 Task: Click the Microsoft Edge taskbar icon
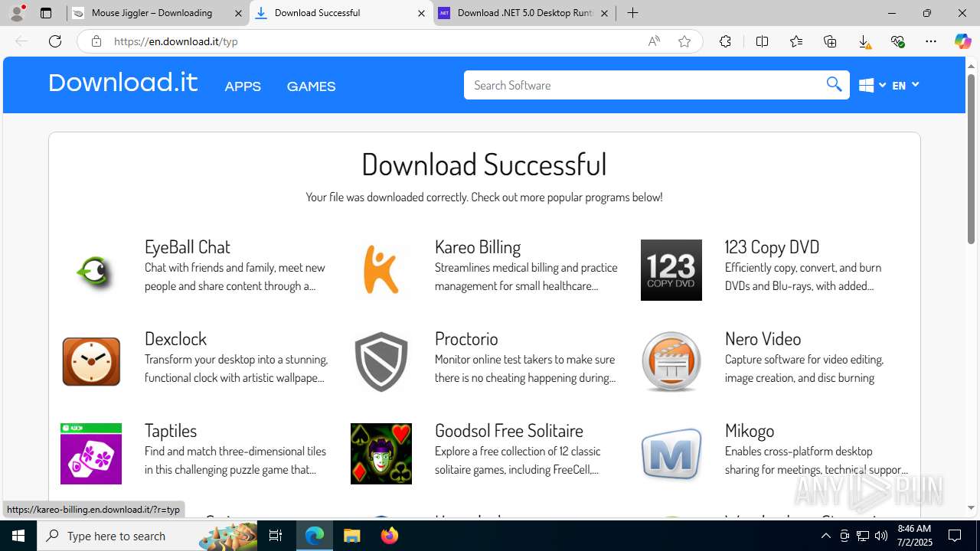(x=315, y=536)
